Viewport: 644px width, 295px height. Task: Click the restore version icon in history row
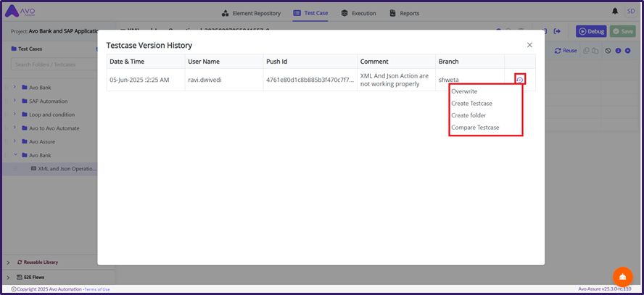pos(520,80)
